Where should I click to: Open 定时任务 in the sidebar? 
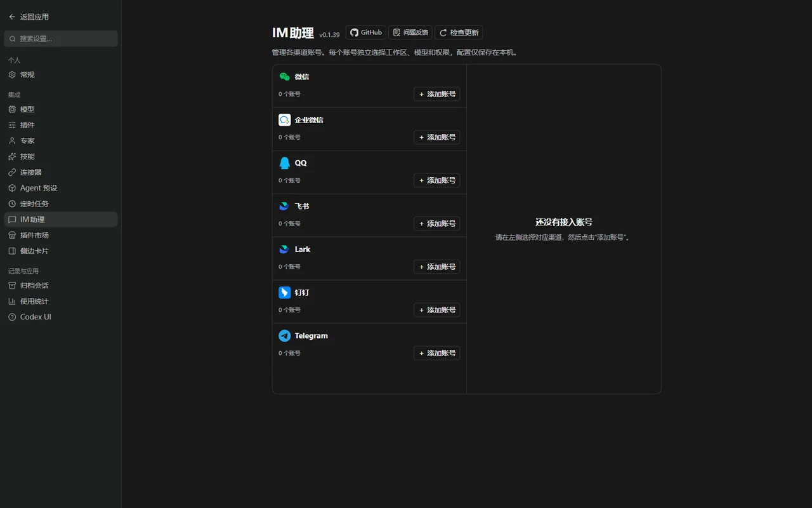61,204
